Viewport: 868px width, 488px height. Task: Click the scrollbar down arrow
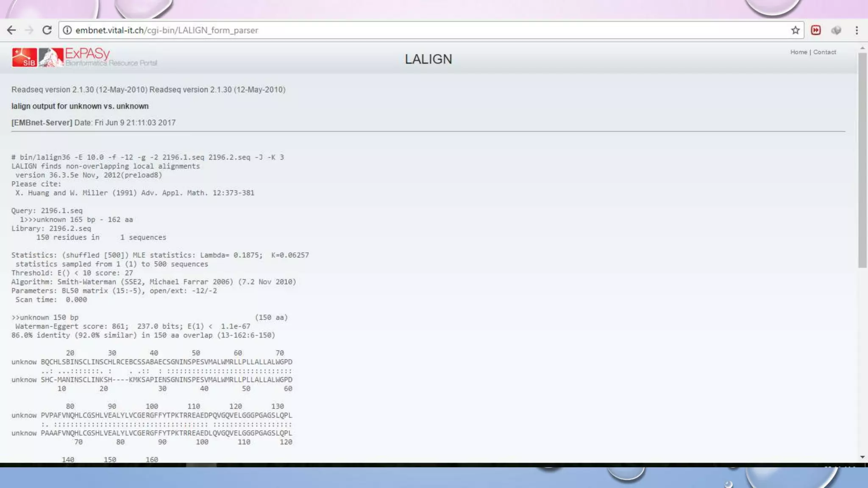pos(862,457)
